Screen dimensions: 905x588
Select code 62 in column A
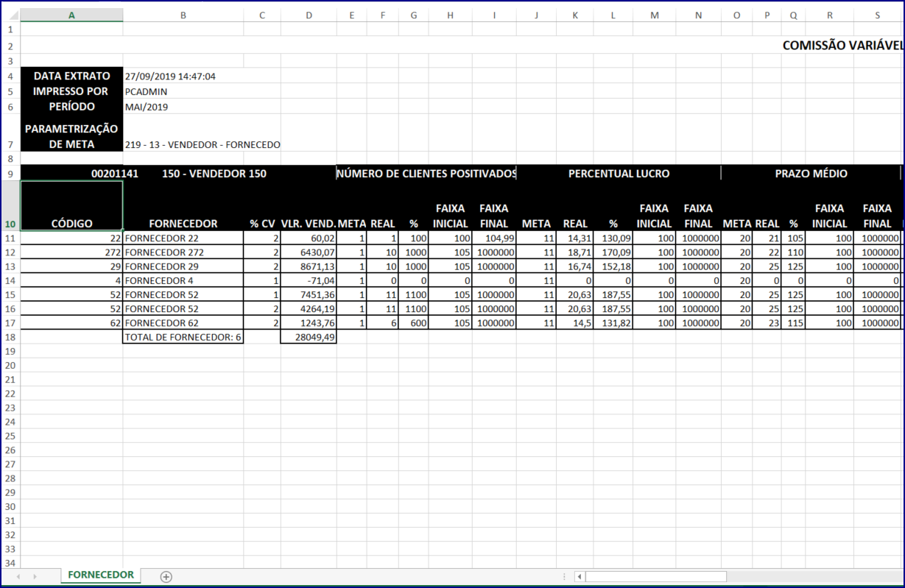pos(71,323)
